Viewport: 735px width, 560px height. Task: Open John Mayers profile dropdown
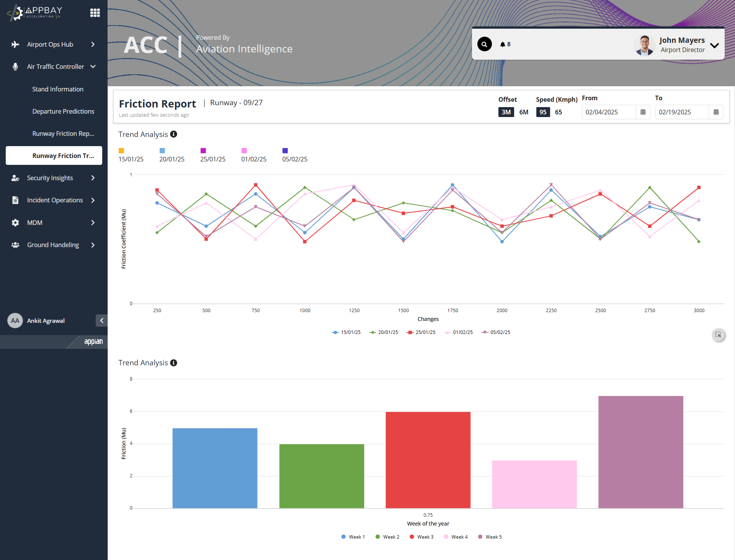pos(714,45)
